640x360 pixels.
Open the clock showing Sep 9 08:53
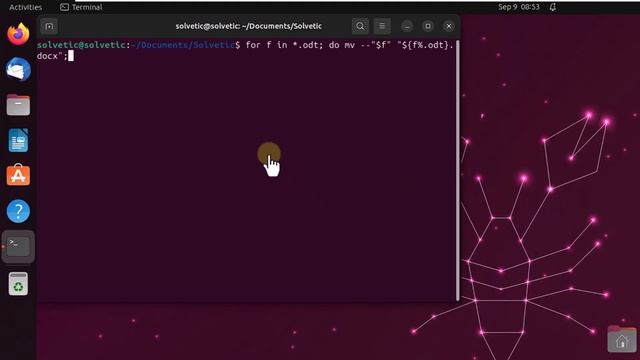(519, 7)
